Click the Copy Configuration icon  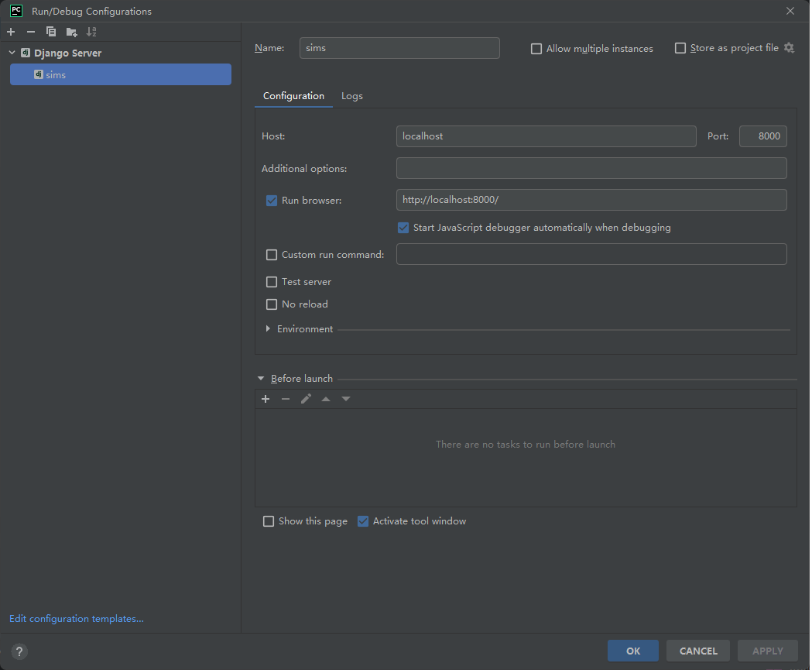(x=51, y=32)
